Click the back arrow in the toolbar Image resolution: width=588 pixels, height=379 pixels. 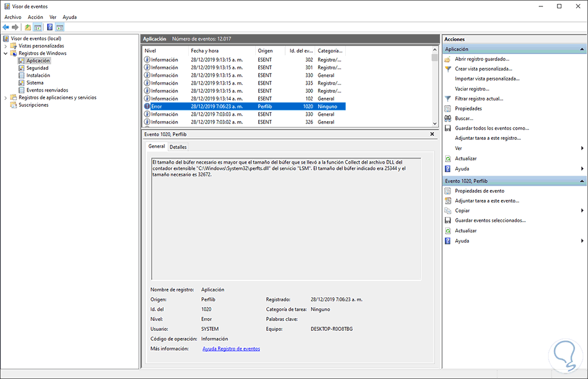[x=6, y=27]
